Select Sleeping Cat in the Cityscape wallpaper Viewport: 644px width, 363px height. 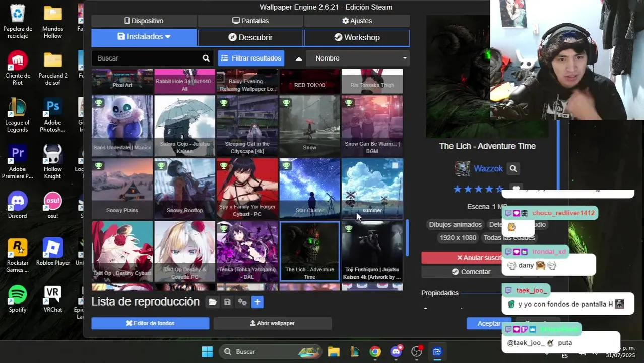pyautogui.click(x=247, y=126)
